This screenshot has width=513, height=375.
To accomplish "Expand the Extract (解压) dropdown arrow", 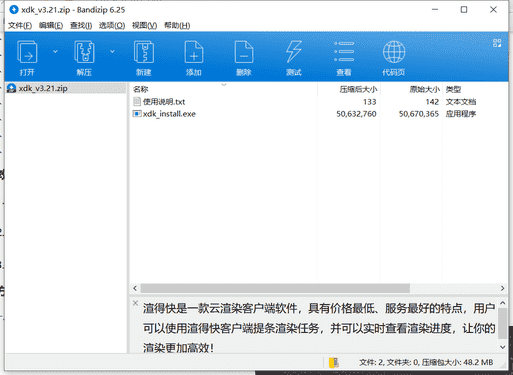I will (112, 51).
